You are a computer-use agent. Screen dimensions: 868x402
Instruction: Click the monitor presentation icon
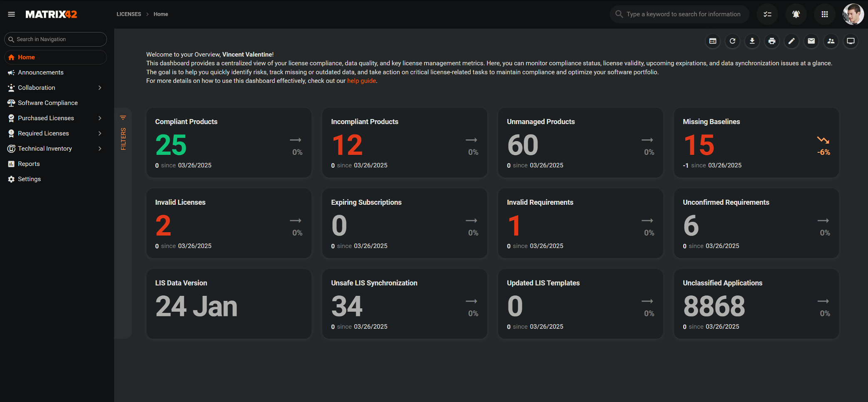pyautogui.click(x=851, y=41)
